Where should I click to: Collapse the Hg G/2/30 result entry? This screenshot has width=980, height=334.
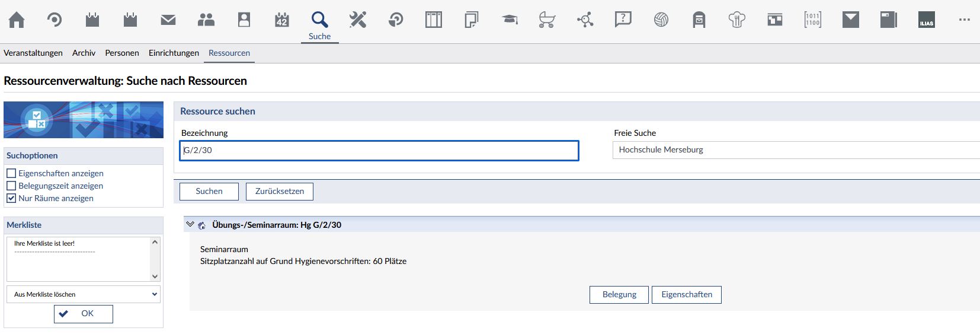coord(190,224)
